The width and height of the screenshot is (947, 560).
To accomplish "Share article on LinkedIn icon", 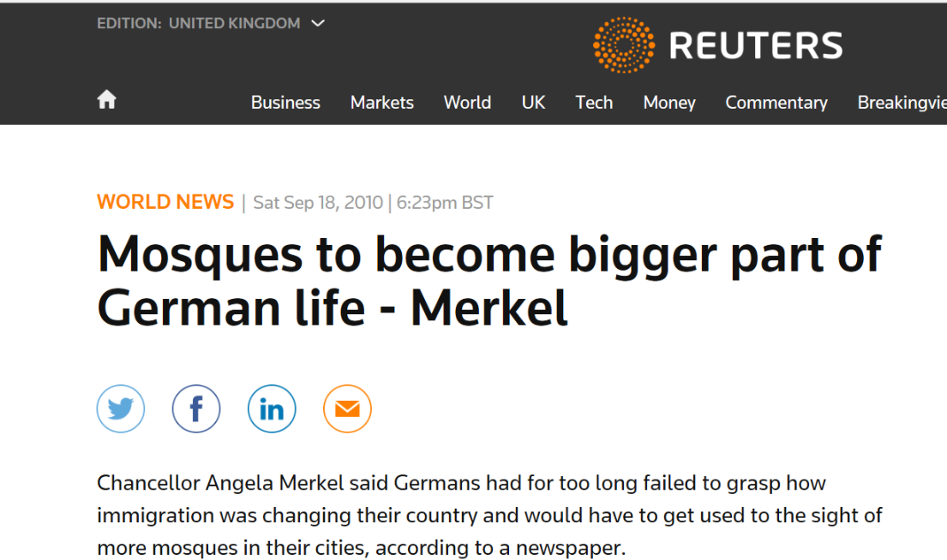I will click(x=272, y=408).
